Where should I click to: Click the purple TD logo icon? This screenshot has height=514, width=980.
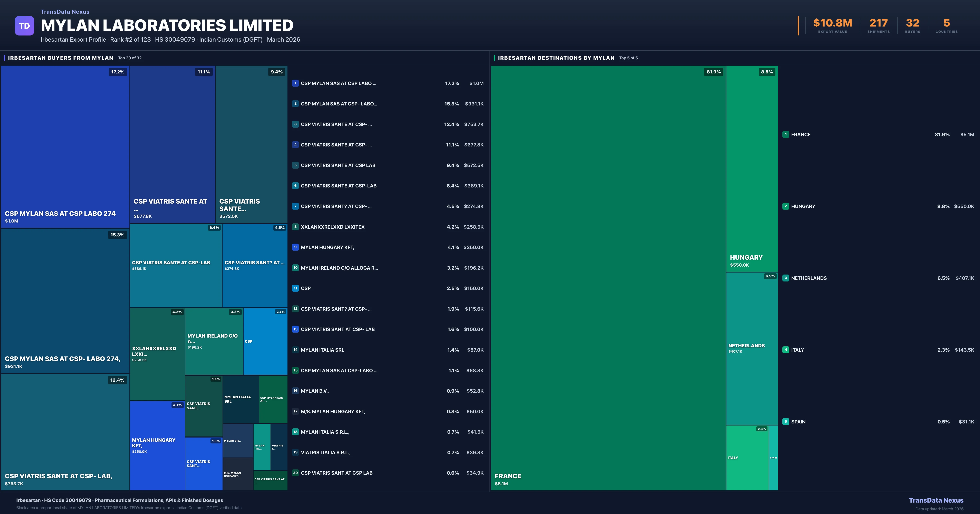click(x=24, y=26)
